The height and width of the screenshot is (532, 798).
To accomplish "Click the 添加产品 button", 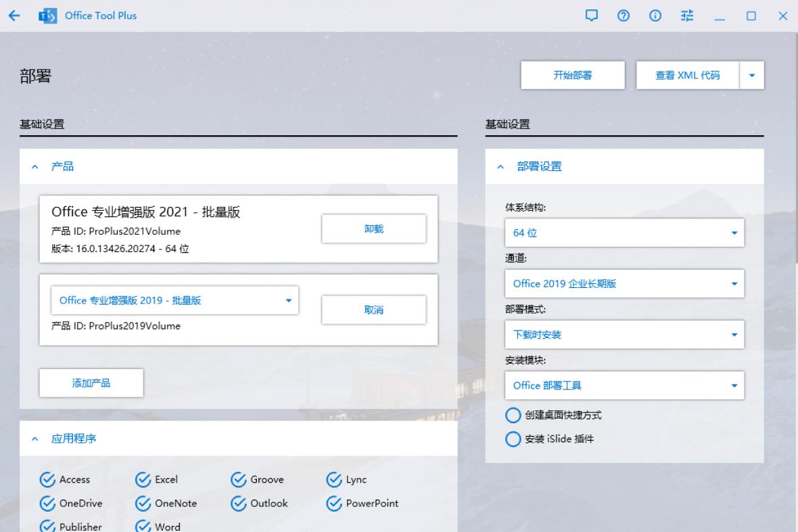I will click(91, 383).
